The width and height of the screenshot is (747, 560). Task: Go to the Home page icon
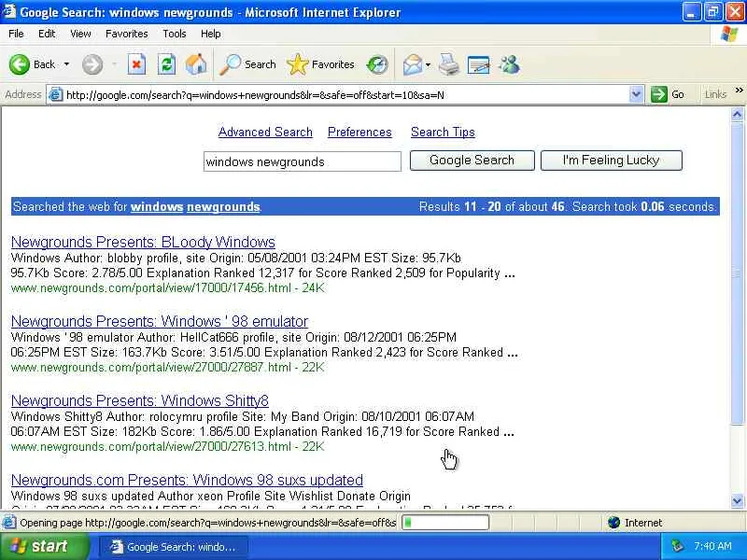196,64
